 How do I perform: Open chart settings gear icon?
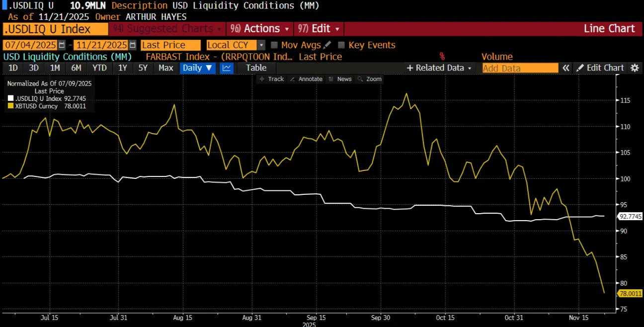635,68
